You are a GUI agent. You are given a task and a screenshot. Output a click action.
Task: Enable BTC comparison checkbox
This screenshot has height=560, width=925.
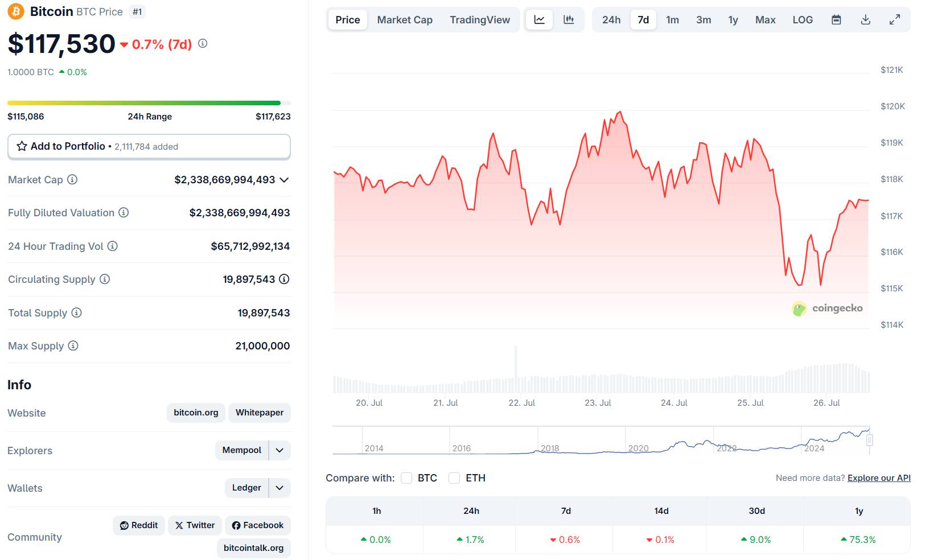pos(406,478)
